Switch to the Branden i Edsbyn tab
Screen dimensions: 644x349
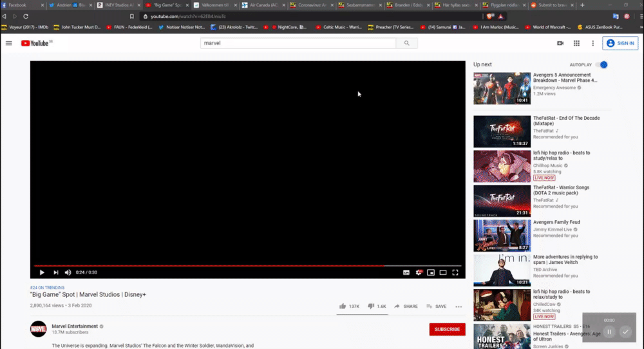tap(408, 5)
